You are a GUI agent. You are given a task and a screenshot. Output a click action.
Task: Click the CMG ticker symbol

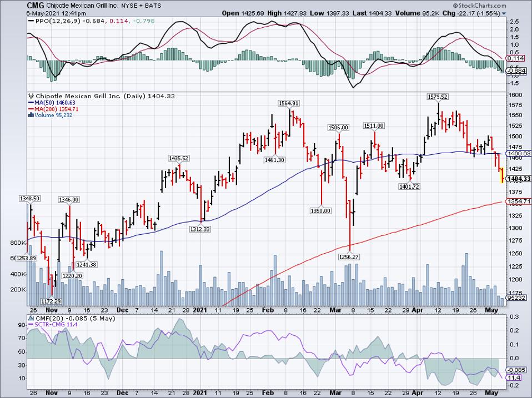pos(36,6)
